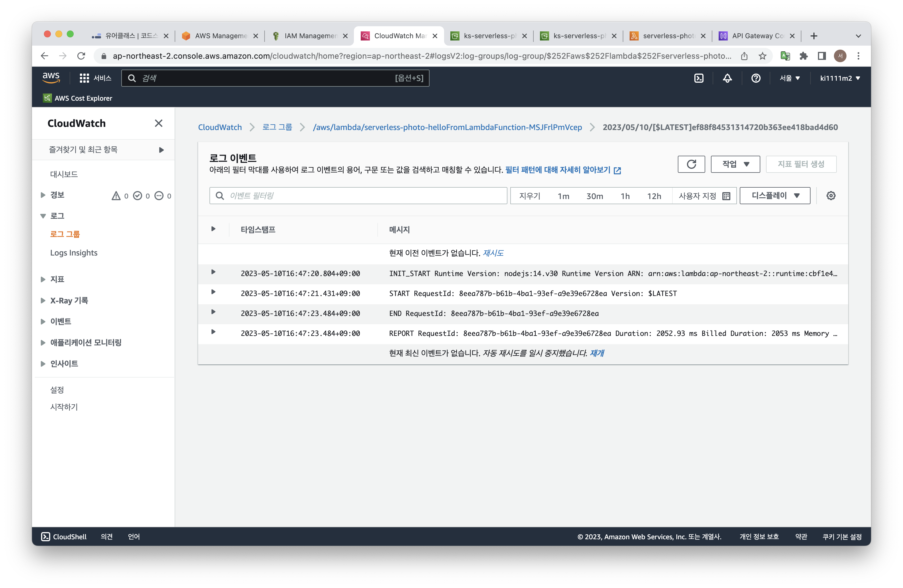
Task: Open the notifications bell
Action: tap(727, 78)
